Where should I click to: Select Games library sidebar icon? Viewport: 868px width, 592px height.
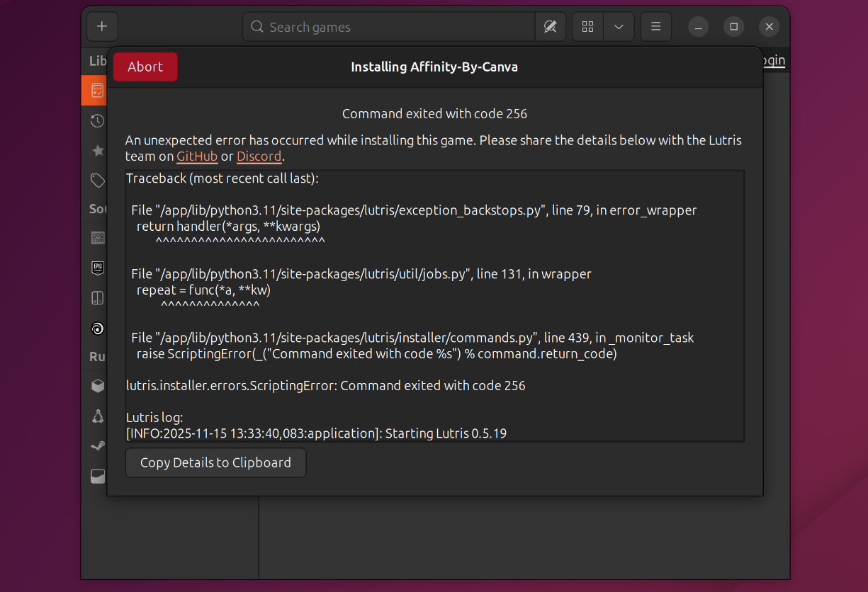[97, 90]
